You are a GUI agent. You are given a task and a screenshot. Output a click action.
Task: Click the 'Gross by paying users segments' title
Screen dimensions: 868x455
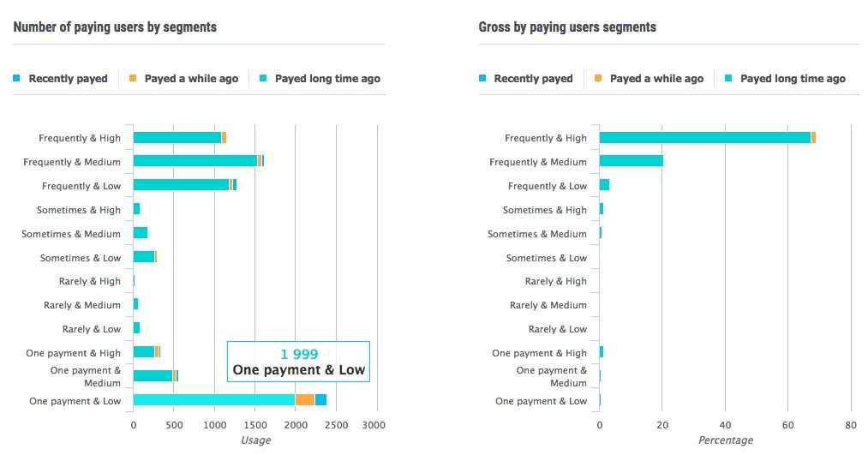point(567,27)
